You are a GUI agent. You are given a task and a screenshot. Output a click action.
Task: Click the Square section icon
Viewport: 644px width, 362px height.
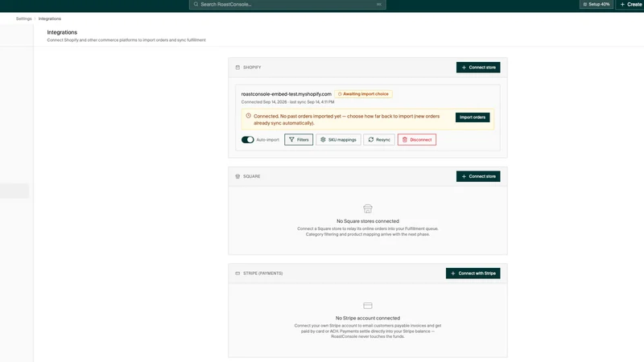tap(237, 176)
